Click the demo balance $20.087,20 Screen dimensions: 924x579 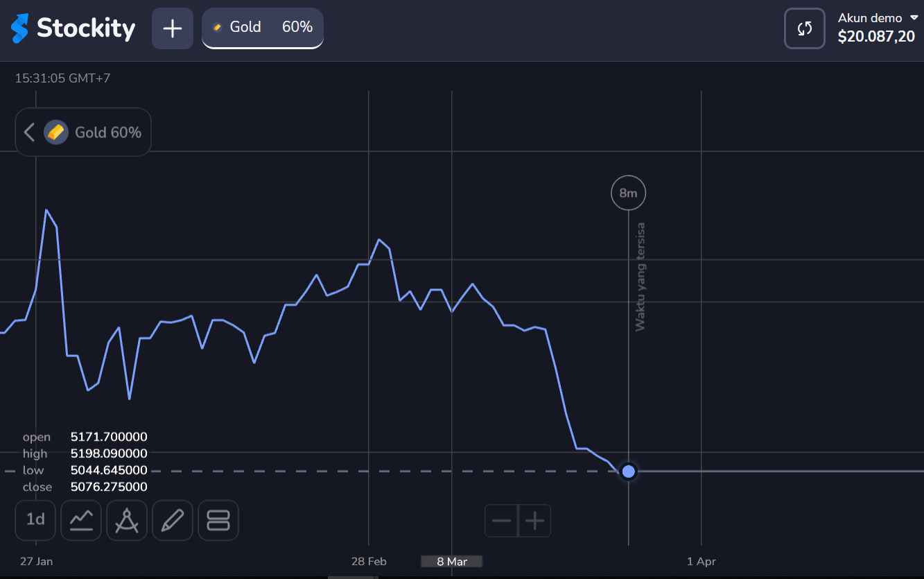(876, 37)
